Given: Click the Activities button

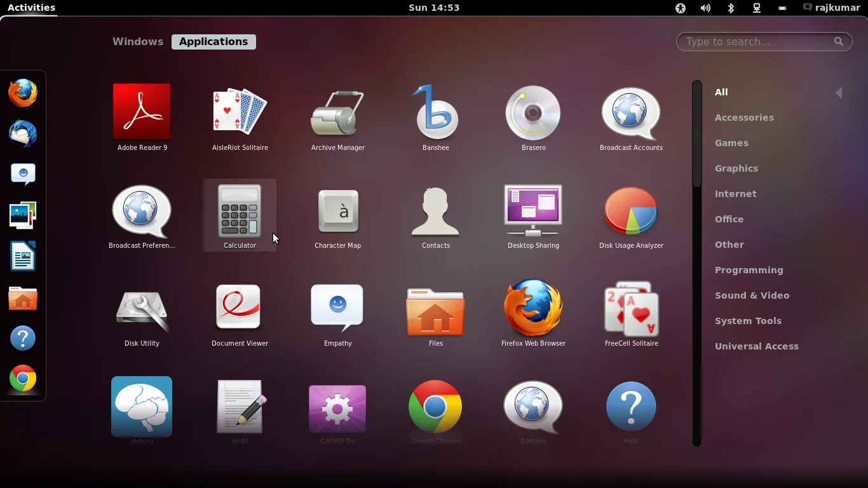Looking at the screenshot, I should pyautogui.click(x=31, y=8).
